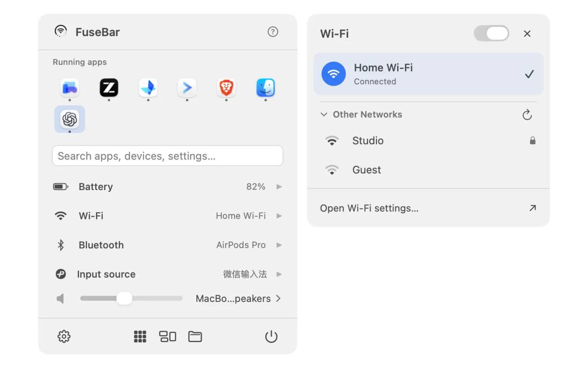Click the window layout icon in bottom bar
588x368 pixels.
click(168, 337)
